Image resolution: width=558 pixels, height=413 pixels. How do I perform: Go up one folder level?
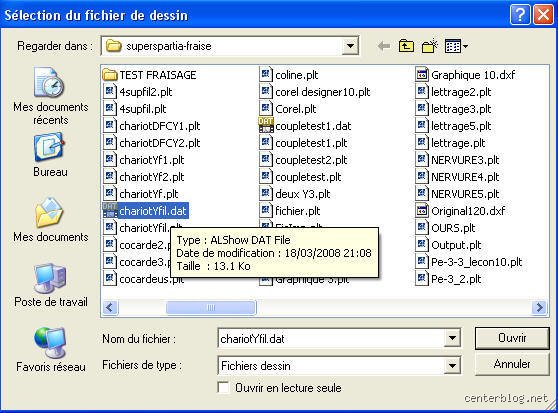tap(406, 46)
